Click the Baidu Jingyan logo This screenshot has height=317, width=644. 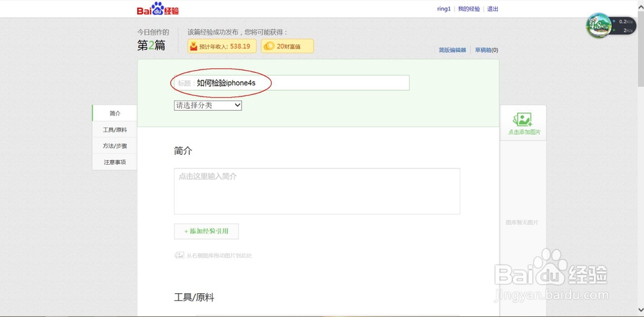click(158, 9)
